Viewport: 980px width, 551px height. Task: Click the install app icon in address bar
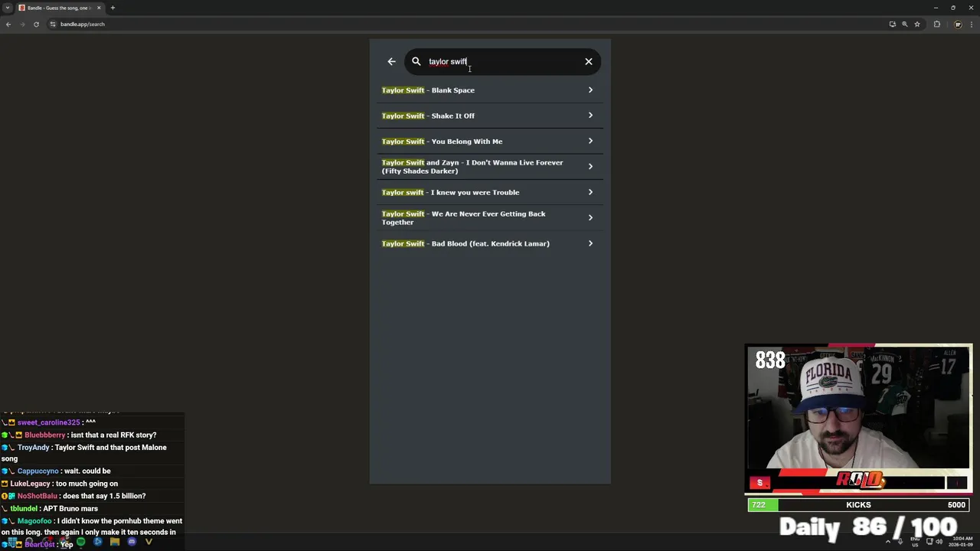click(892, 24)
